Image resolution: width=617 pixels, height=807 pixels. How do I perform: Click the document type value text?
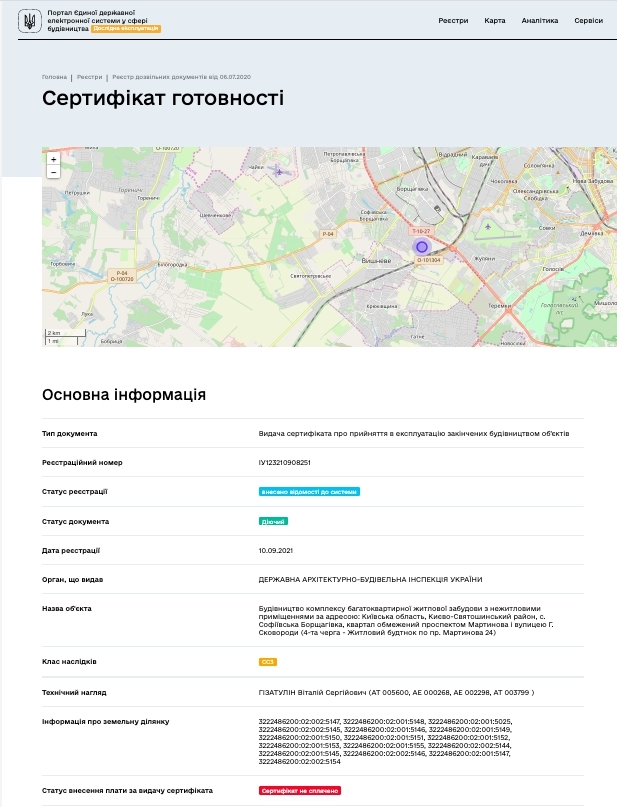pyautogui.click(x=414, y=433)
